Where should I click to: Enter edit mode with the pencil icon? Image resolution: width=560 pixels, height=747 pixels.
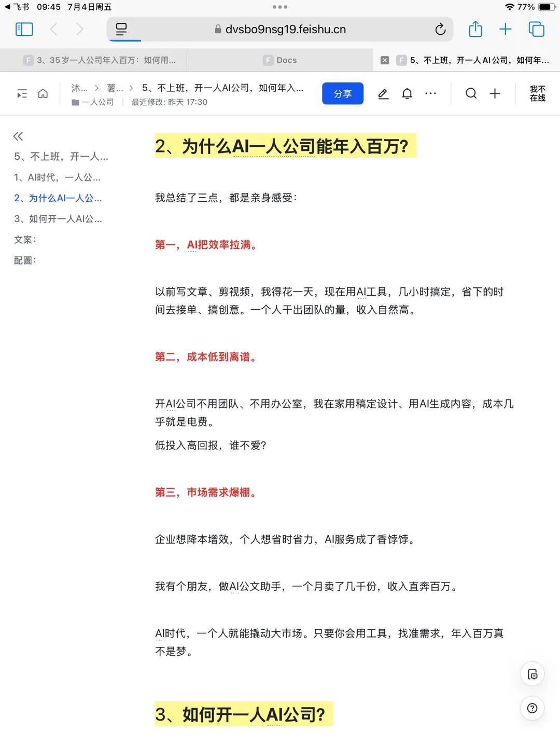click(x=383, y=93)
